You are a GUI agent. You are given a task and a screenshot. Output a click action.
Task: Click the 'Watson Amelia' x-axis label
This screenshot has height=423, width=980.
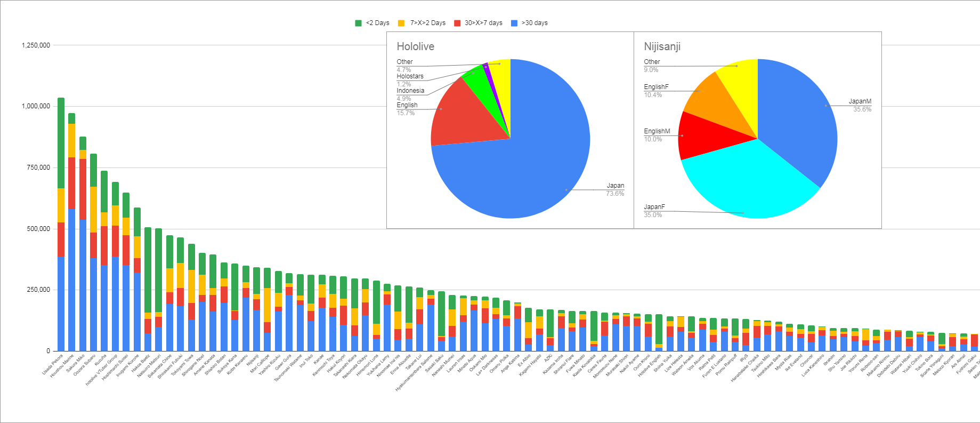point(683,365)
